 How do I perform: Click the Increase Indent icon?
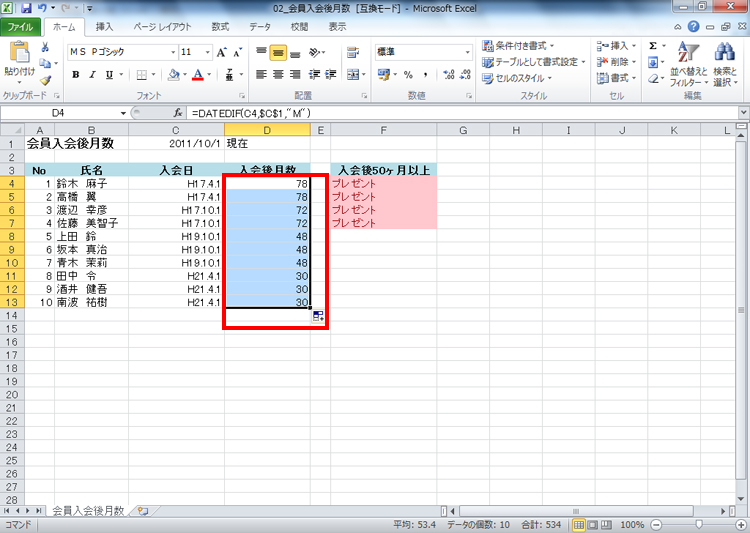pyautogui.click(x=331, y=75)
